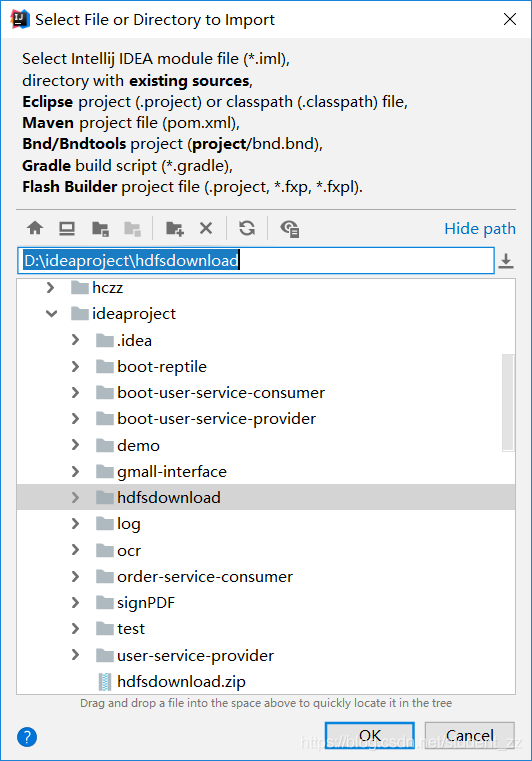Create a new folder icon
The height and width of the screenshot is (761, 532).
coord(174,228)
